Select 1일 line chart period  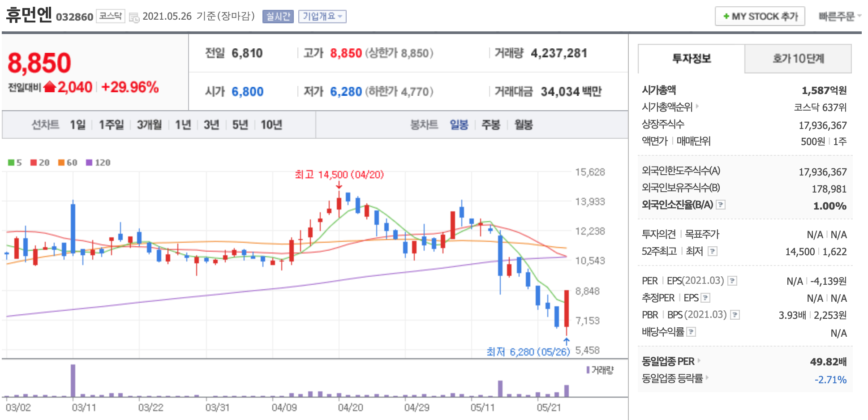(77, 124)
